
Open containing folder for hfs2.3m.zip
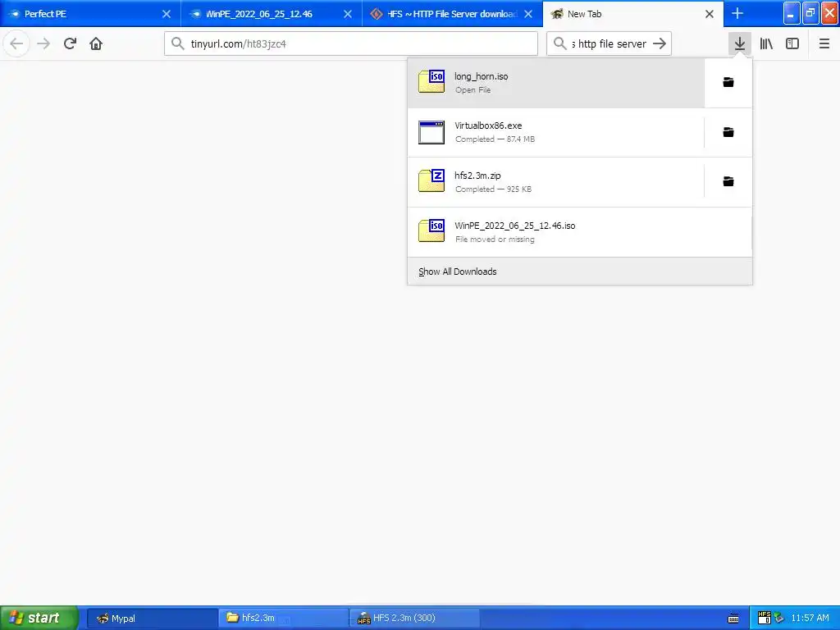pos(728,181)
